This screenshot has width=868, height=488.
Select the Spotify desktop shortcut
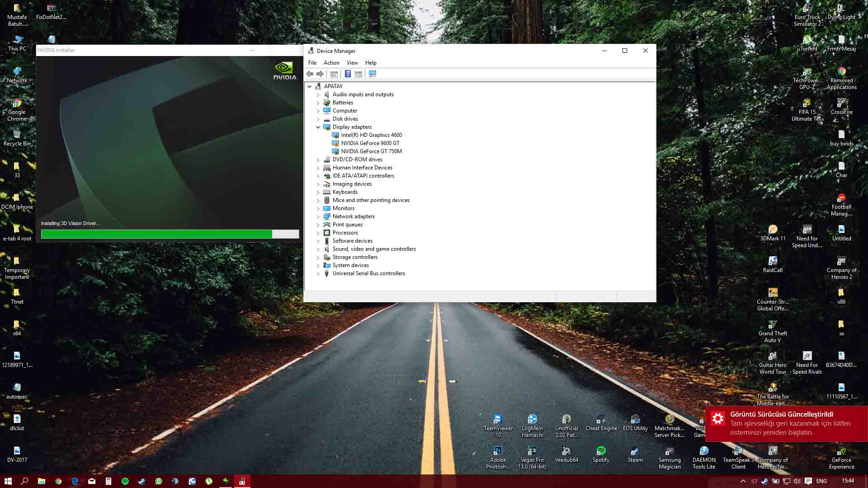coord(601,454)
